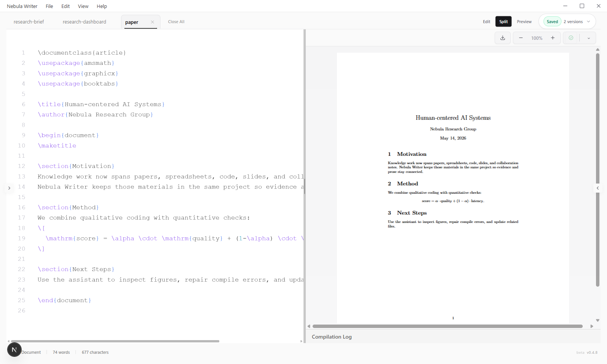Click the \title{Human-centered AI Systems} line
The width and height of the screenshot is (607, 364).
click(101, 104)
